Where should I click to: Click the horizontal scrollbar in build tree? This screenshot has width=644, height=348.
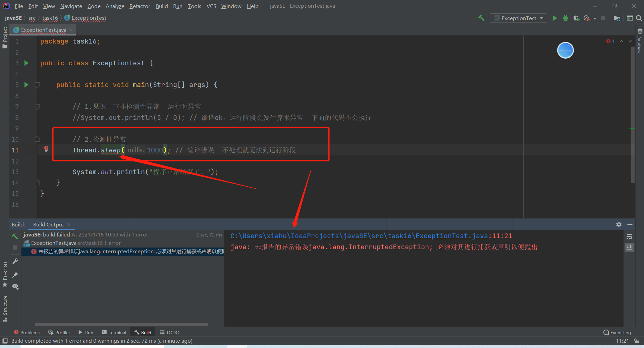pyautogui.click(x=121, y=325)
